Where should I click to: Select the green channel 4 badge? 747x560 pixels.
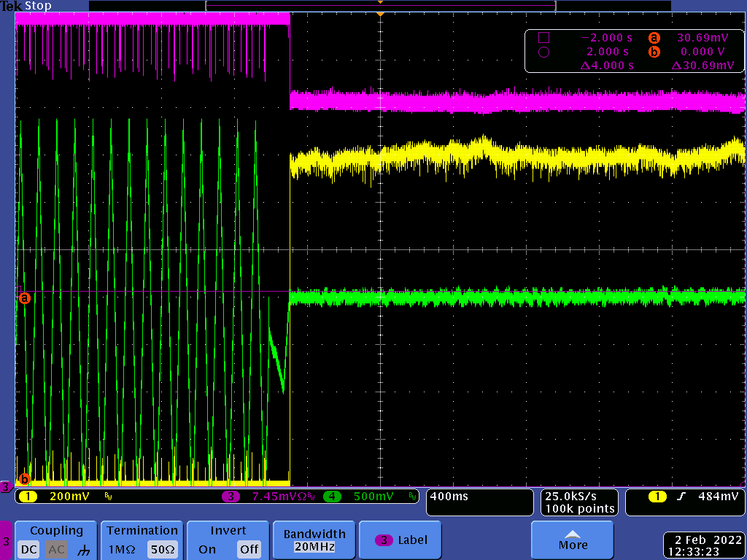pos(332,497)
